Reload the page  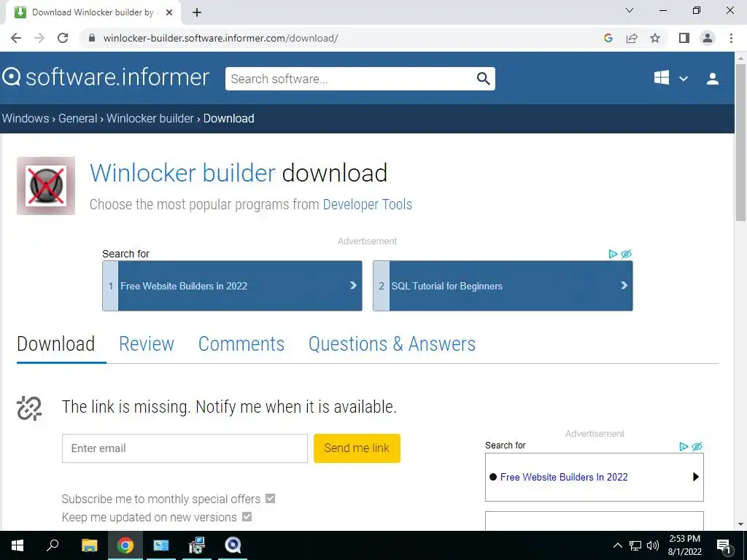click(63, 38)
